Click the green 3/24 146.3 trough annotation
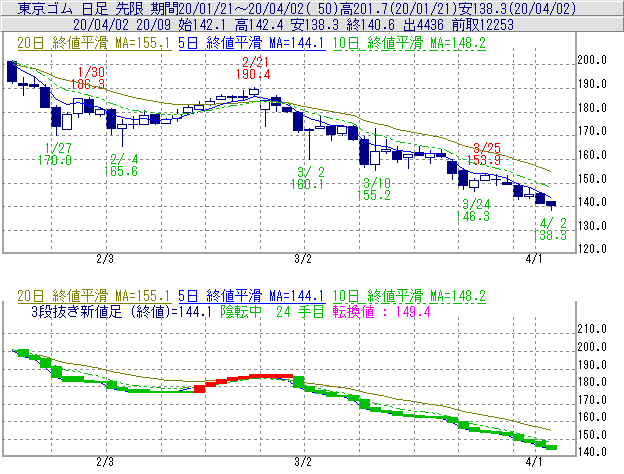This screenshot has width=624, height=474. [473, 210]
